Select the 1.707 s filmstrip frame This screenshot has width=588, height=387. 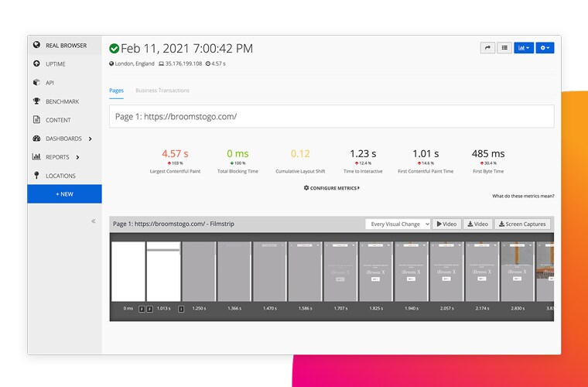pyautogui.click(x=340, y=271)
